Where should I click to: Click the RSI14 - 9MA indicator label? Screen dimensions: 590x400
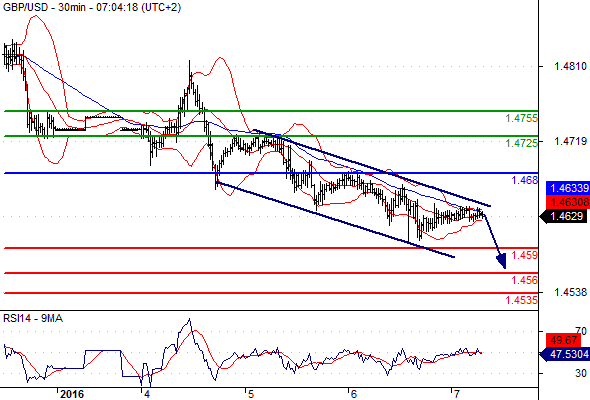[x=33, y=319]
